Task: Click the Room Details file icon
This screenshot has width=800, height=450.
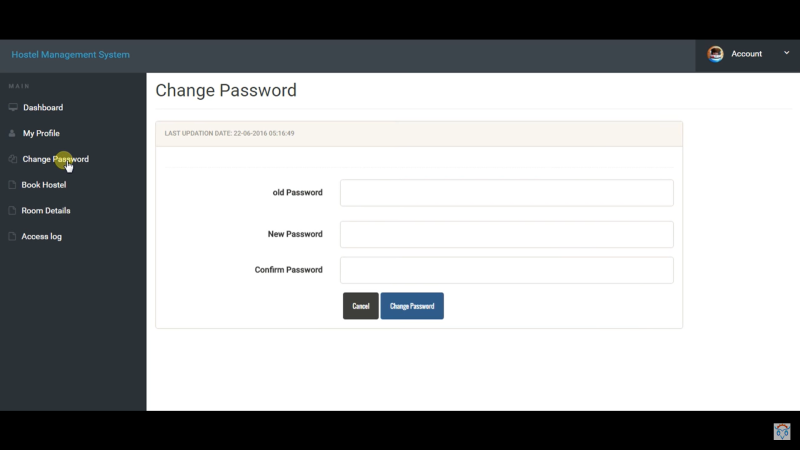Action: click(12, 210)
